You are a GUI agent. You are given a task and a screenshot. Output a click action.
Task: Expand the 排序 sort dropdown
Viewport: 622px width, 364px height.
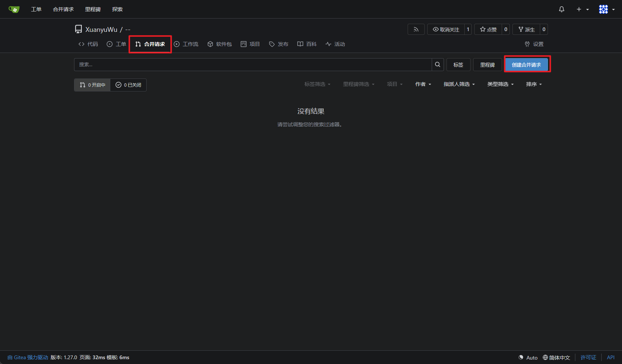tap(534, 84)
